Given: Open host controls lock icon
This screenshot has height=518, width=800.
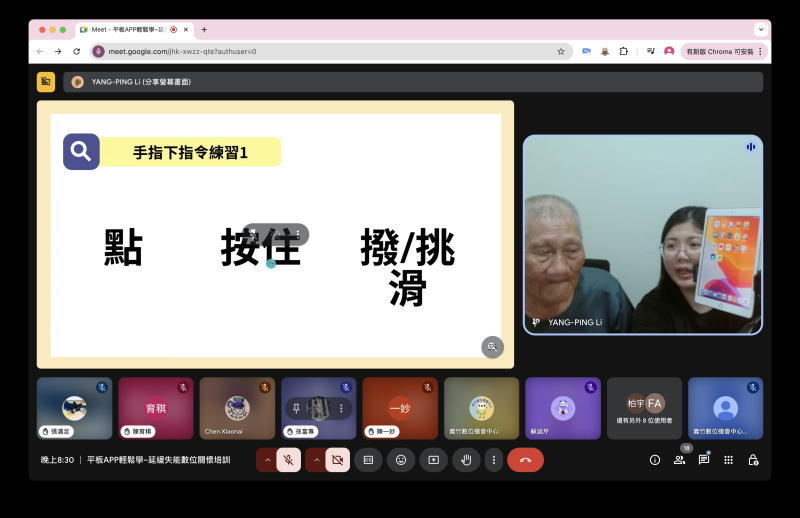Looking at the screenshot, I should 753,460.
